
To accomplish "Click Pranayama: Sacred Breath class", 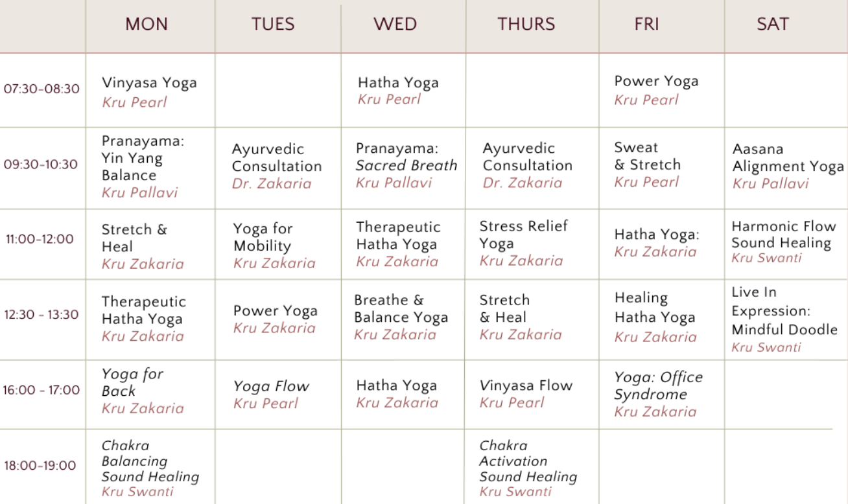I will click(406, 157).
